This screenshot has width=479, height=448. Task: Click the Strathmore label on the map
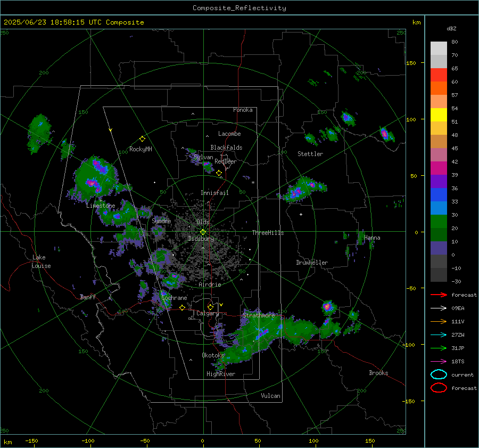[259, 315]
